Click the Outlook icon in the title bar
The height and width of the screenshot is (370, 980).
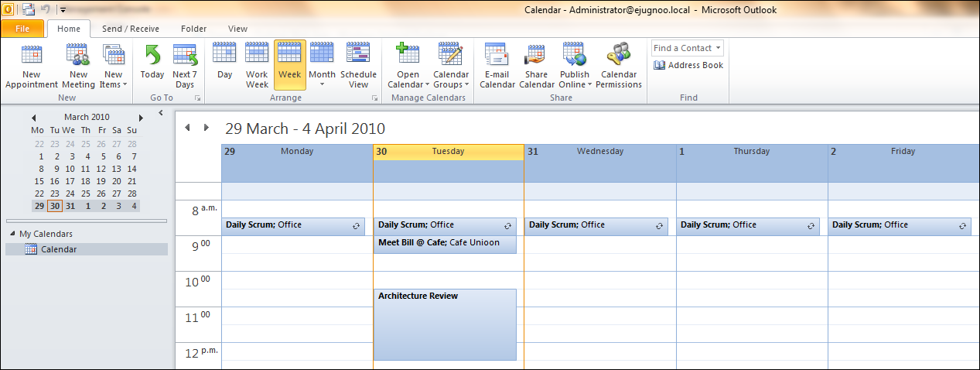[9, 9]
